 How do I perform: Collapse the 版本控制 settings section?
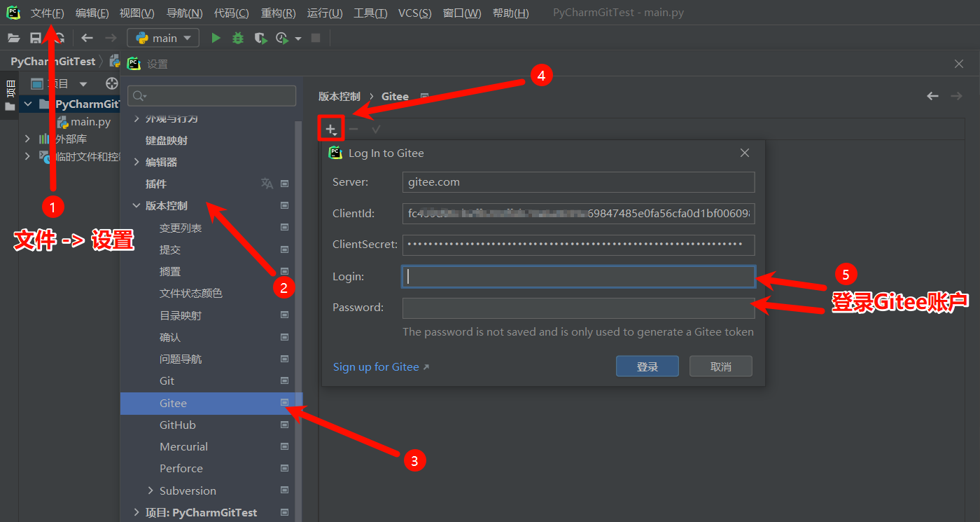[136, 206]
